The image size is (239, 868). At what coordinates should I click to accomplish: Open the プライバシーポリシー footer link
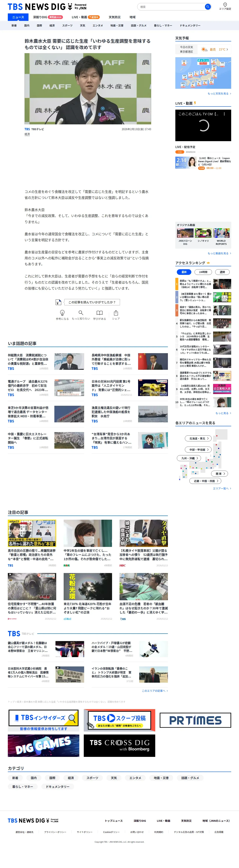click(55, 832)
